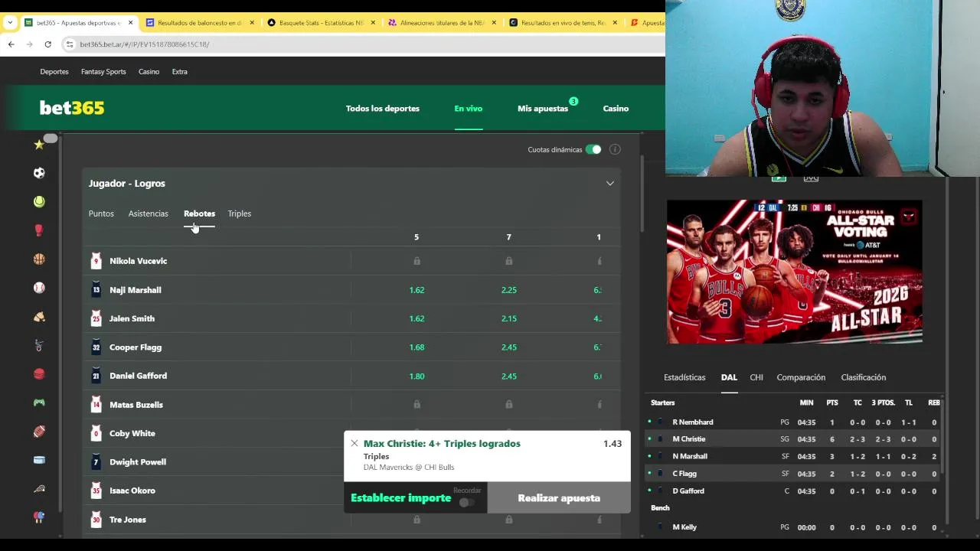980x551 pixels.
Task: Click the browser address bar URL
Action: point(144,44)
